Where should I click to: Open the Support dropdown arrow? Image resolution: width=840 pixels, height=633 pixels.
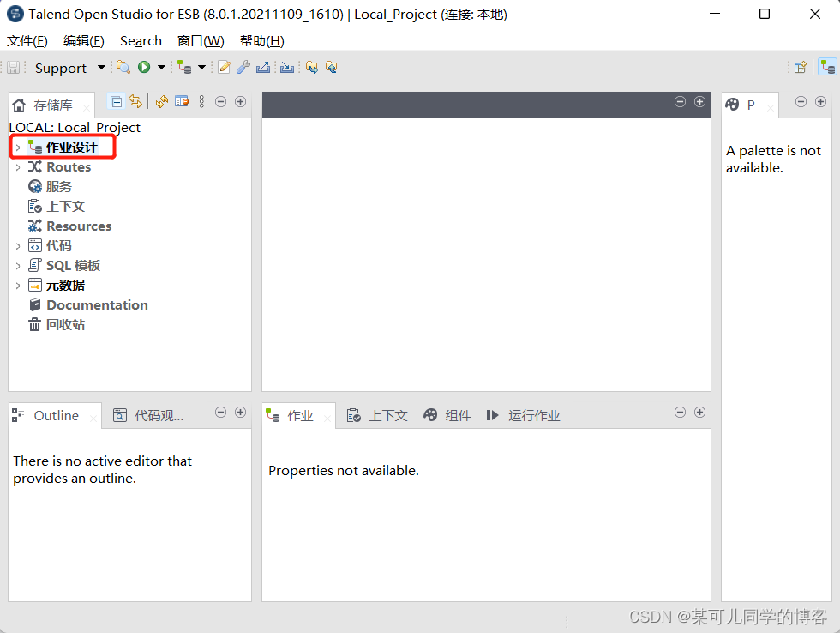101,68
